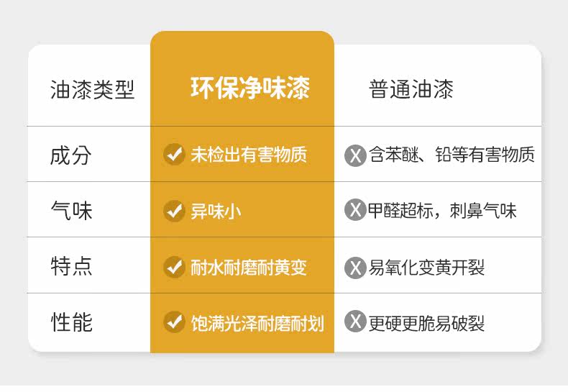This screenshot has height=392, width=568.
Task: Click the 未检出有害物质 text
Action: [x=249, y=155]
